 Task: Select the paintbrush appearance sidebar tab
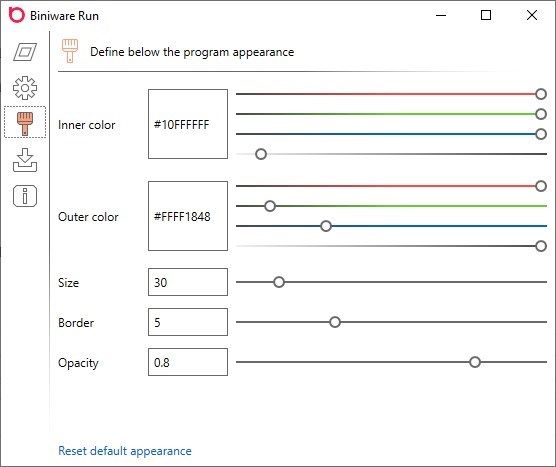[x=25, y=123]
